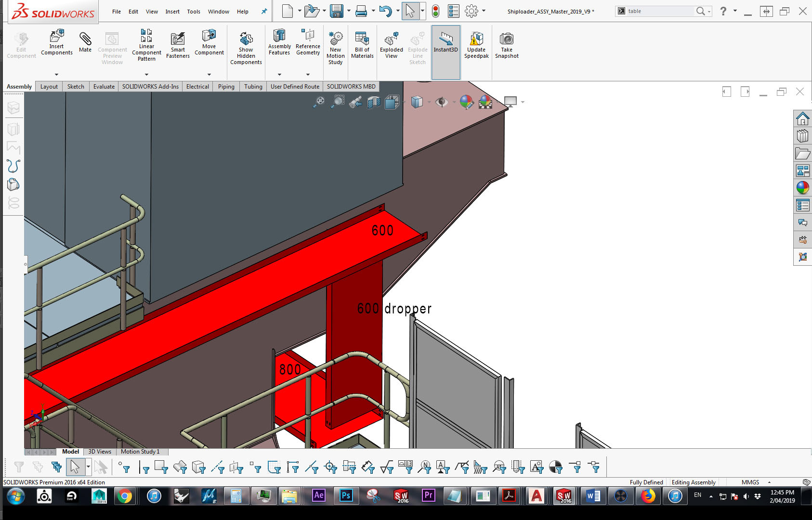Open the Help question mark dropdown
Viewport: 812px width, 520px height.
tap(735, 11)
